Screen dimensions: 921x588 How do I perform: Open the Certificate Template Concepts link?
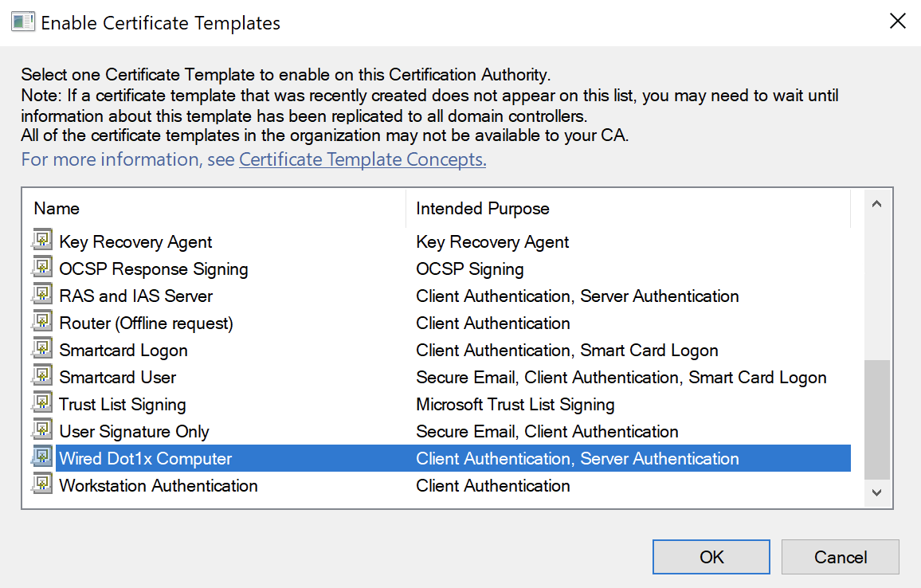click(363, 159)
